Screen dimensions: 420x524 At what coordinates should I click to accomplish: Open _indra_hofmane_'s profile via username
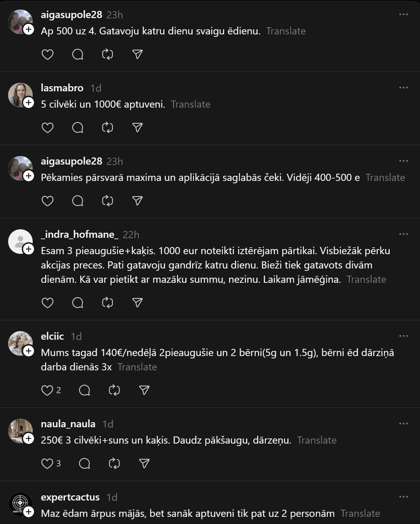tap(80, 234)
